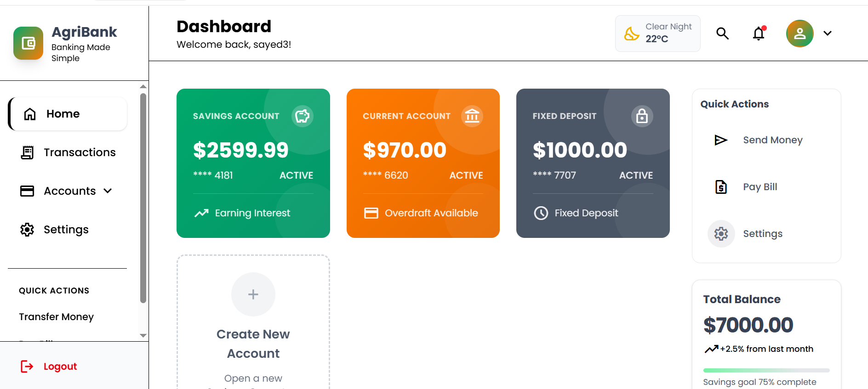Expand the Accounts section in sidebar
Screen dimensions: 868x389
pyautogui.click(x=69, y=191)
